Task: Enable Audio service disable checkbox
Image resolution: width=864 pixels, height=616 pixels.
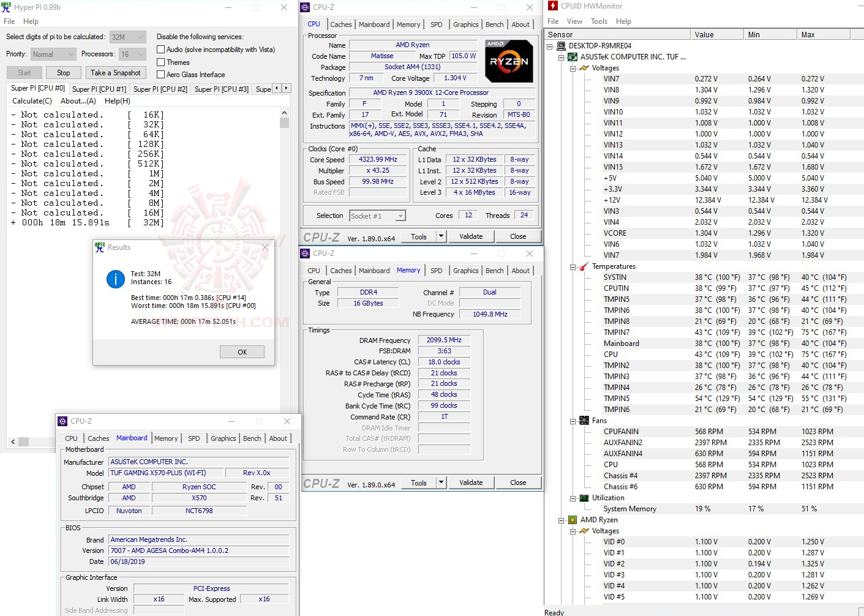Action: [x=161, y=50]
